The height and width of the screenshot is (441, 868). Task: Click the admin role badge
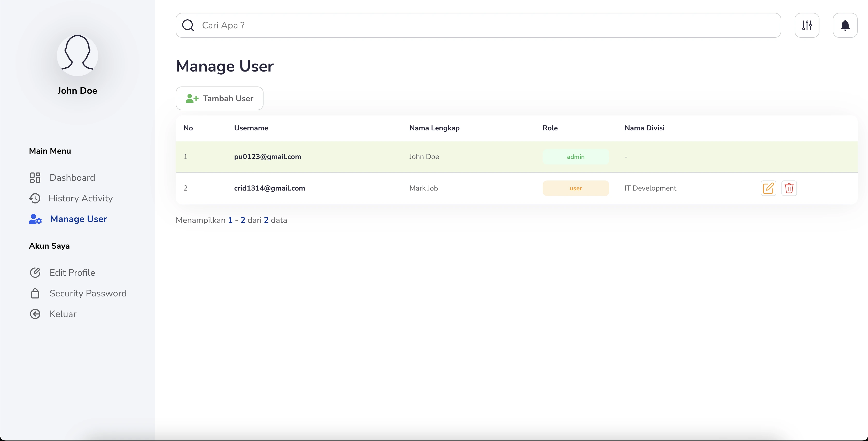tap(575, 157)
